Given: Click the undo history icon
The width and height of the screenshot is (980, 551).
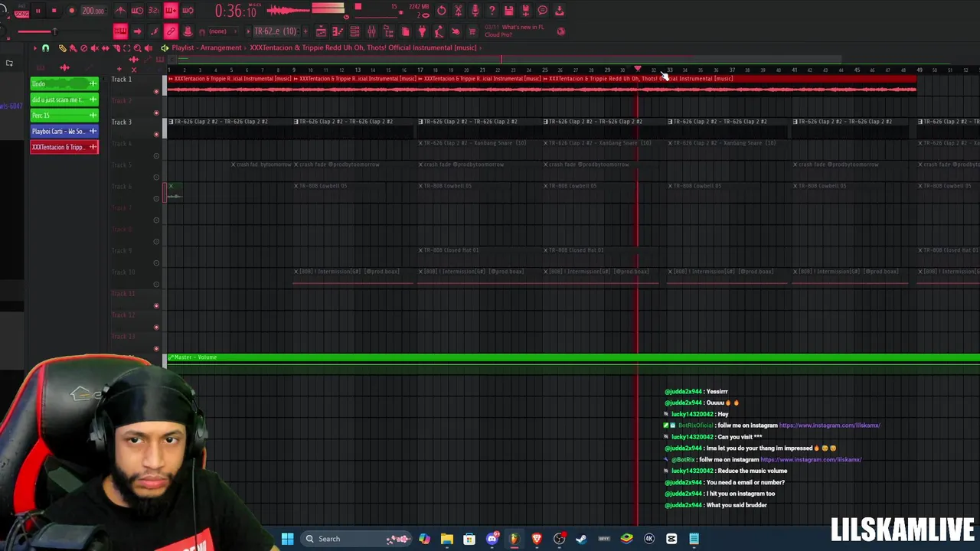Looking at the screenshot, I should pyautogui.click(x=442, y=11).
